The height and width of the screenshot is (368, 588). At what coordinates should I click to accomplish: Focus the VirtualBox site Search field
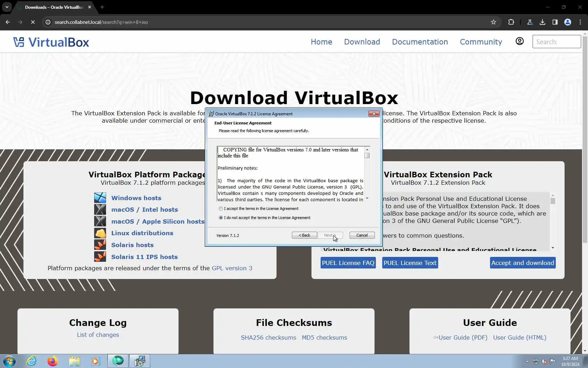click(556, 42)
